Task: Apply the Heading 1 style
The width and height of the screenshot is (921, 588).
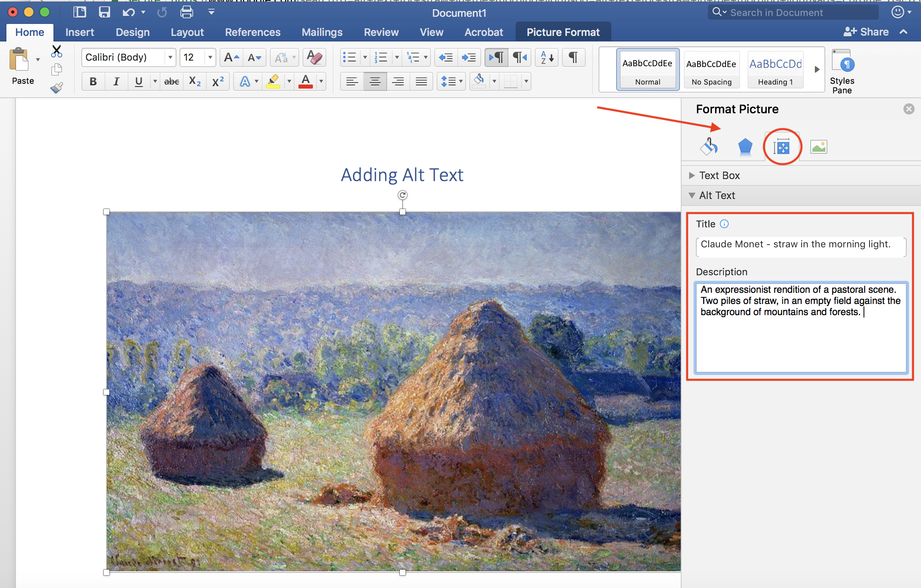Action: pos(775,69)
